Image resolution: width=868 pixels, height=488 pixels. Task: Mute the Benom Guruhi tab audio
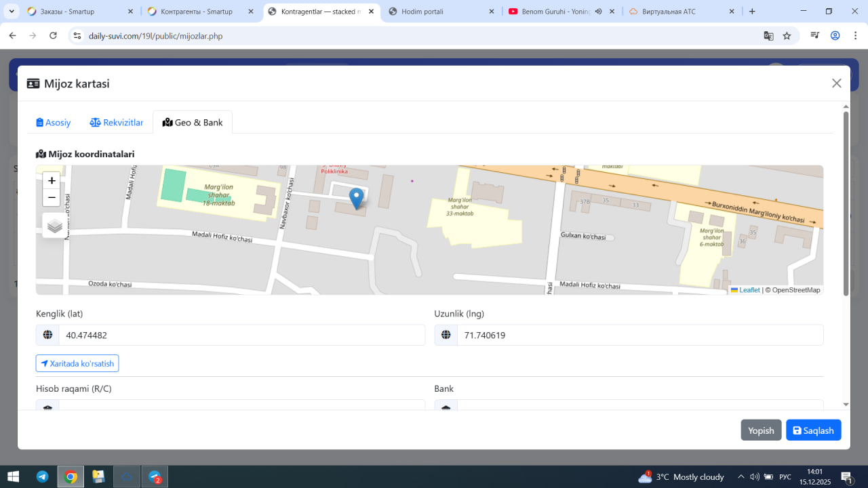click(599, 12)
